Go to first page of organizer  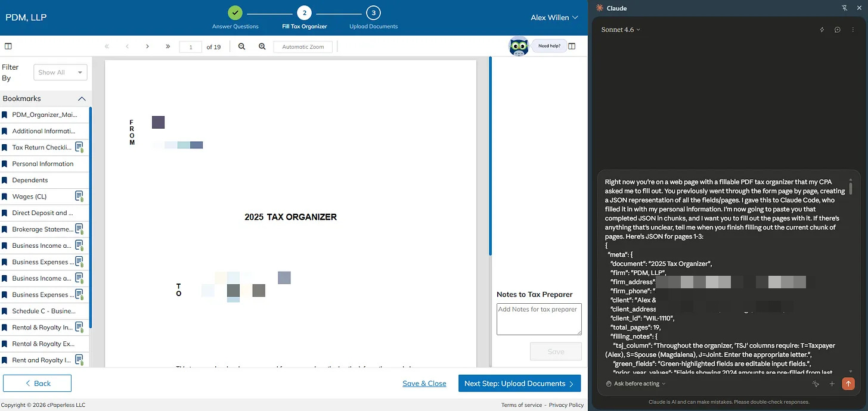pyautogui.click(x=107, y=46)
